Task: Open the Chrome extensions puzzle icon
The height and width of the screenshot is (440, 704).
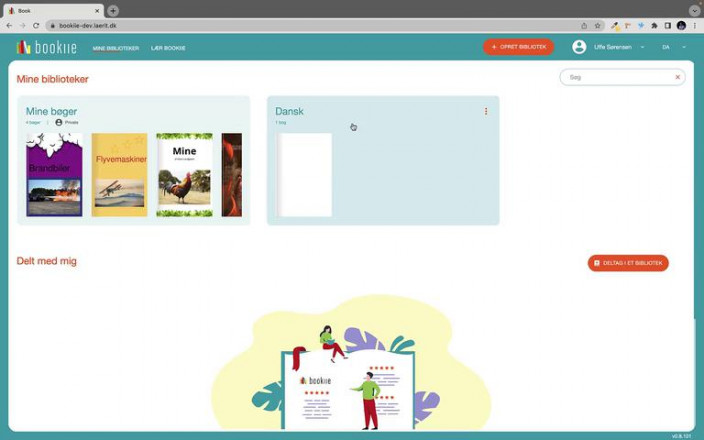Action: pyautogui.click(x=654, y=25)
